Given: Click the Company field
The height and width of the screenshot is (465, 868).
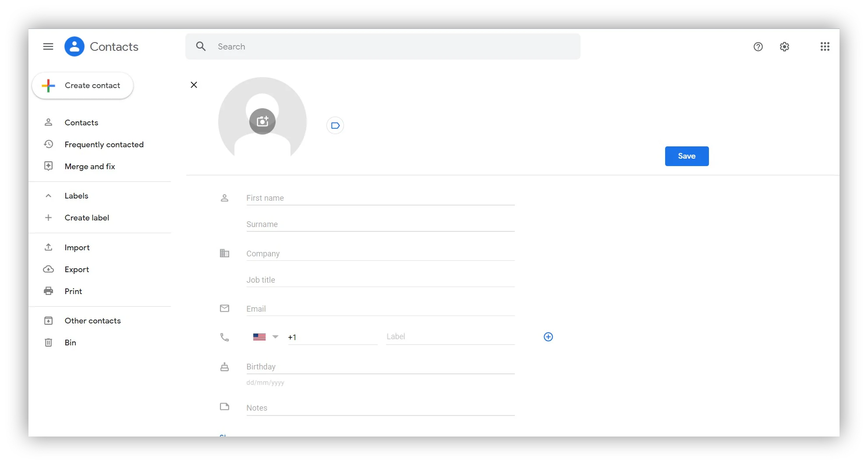Looking at the screenshot, I should click(380, 254).
